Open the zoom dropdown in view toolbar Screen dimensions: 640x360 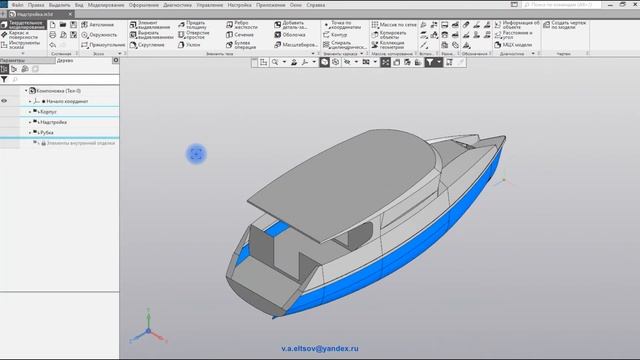(x=284, y=62)
